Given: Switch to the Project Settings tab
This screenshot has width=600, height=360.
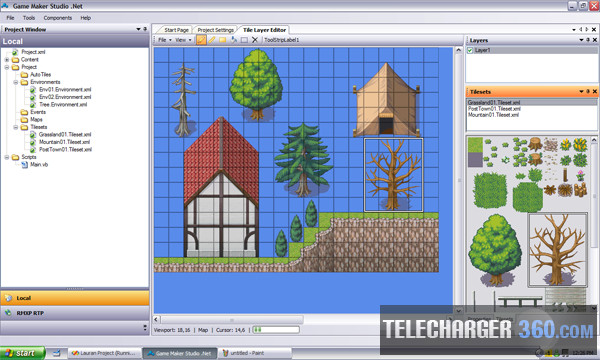Looking at the screenshot, I should [x=215, y=30].
